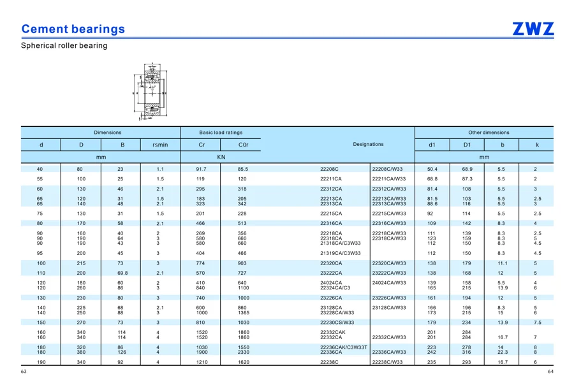
Task: Click the D1 value 293
Action: [x=466, y=362]
